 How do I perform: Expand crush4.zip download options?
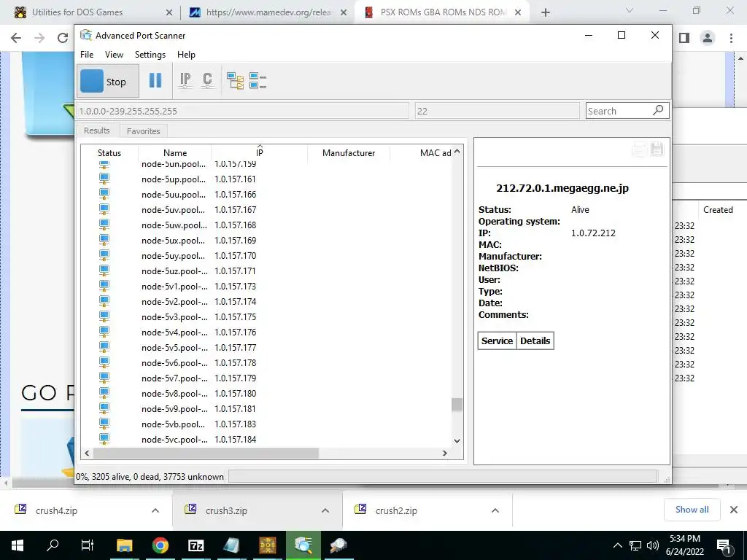point(155,510)
